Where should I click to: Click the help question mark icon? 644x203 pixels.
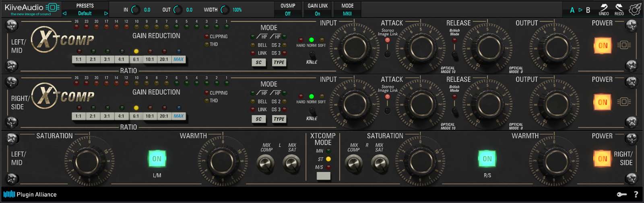coord(636,195)
